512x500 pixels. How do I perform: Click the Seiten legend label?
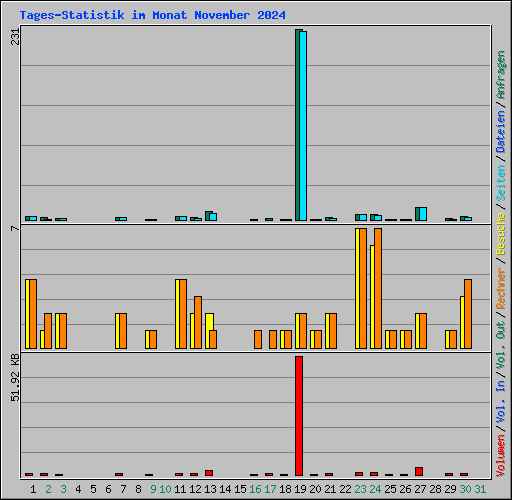pyautogui.click(x=501, y=183)
